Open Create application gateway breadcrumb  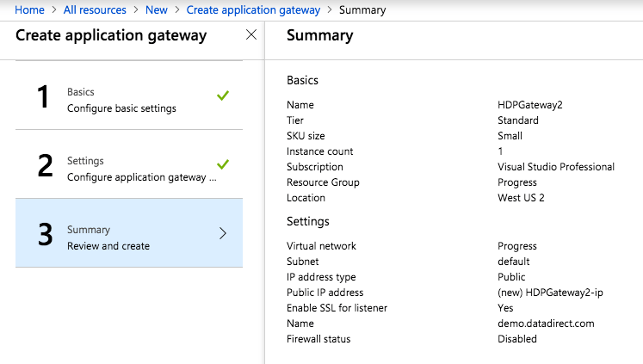coord(253,10)
